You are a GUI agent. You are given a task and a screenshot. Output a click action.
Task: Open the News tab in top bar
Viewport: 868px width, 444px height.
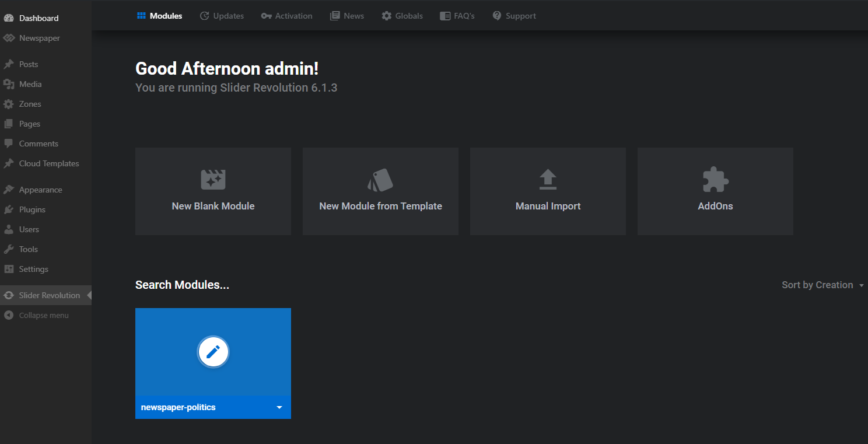[347, 16]
